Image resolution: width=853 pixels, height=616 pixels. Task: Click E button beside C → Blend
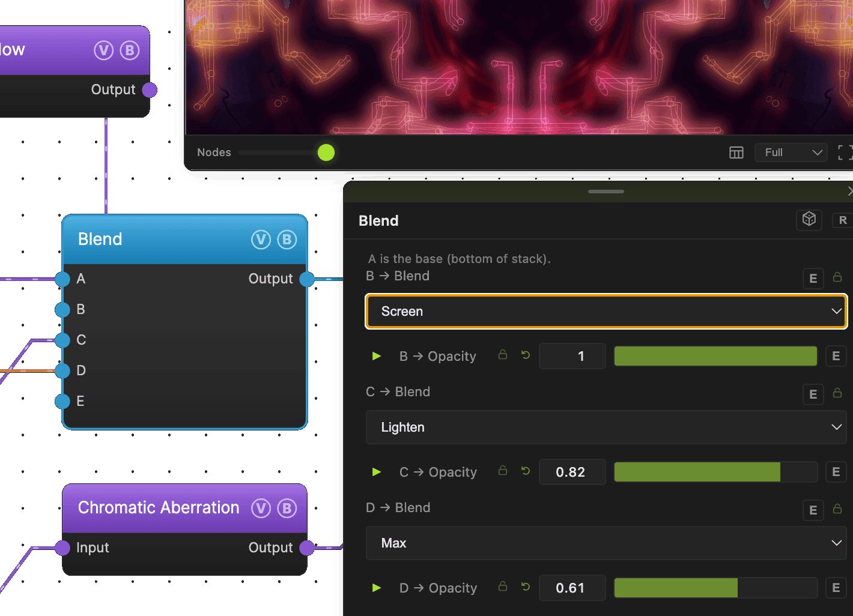(813, 394)
